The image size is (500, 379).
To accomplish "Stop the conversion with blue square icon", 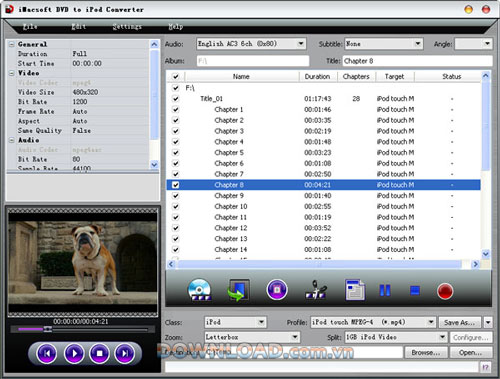I will click(415, 290).
